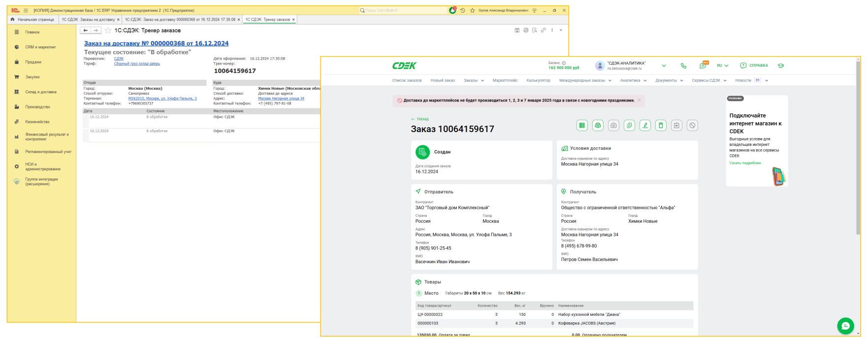
Task: Duplicate the order using the copy icon
Action: point(629,126)
